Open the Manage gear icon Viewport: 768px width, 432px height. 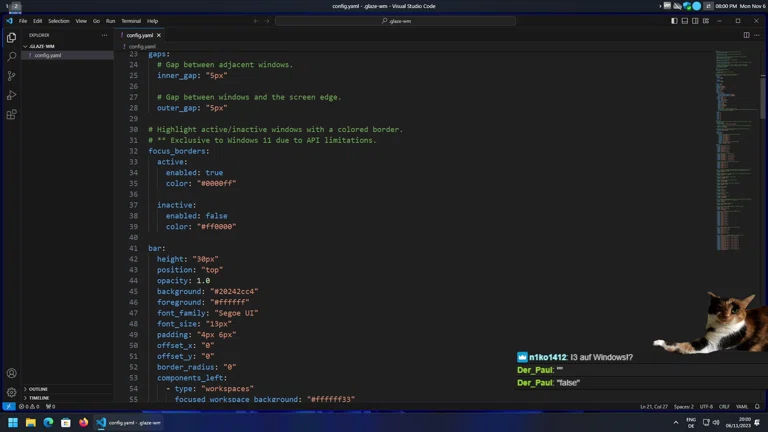12,392
